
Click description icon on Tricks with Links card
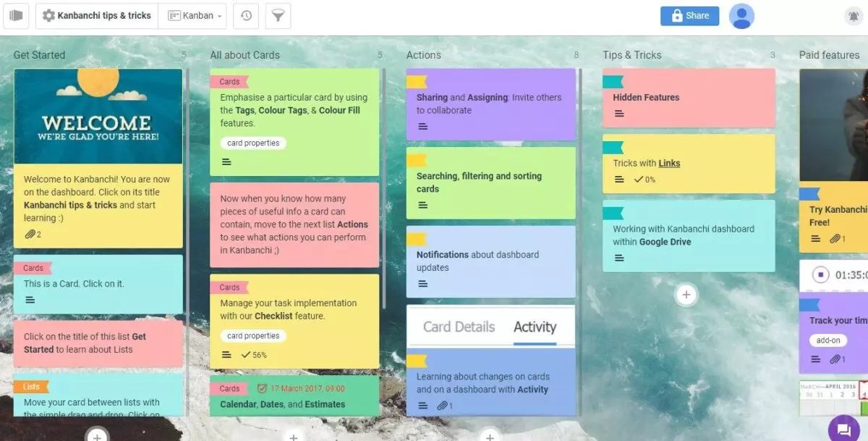(619, 180)
